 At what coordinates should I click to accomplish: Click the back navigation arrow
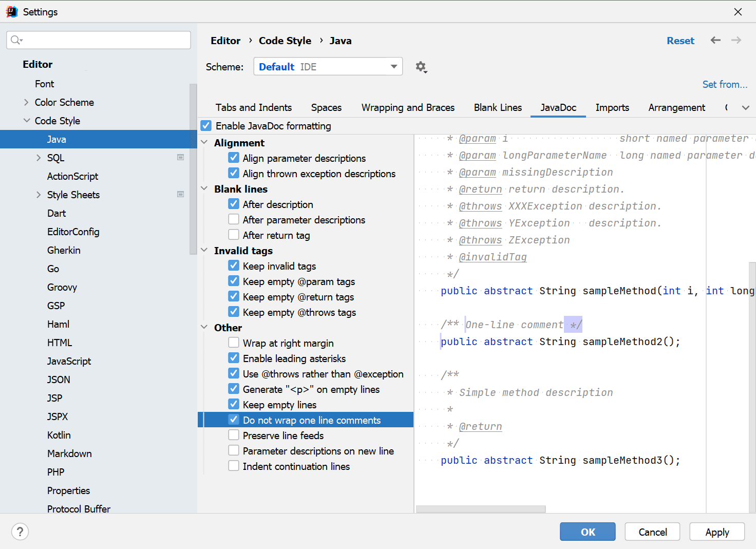pyautogui.click(x=715, y=40)
